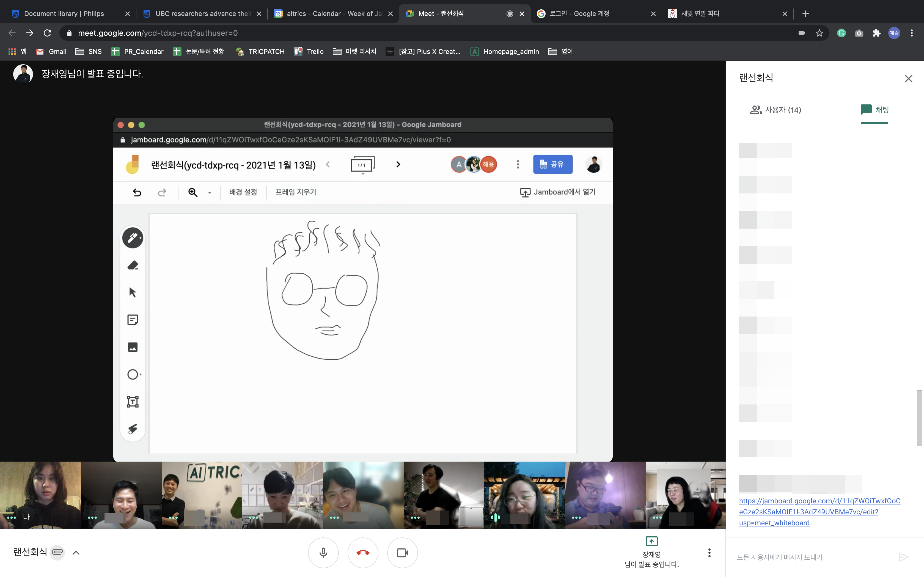Click the chat message input field
The width and height of the screenshot is (924, 577).
click(x=809, y=557)
